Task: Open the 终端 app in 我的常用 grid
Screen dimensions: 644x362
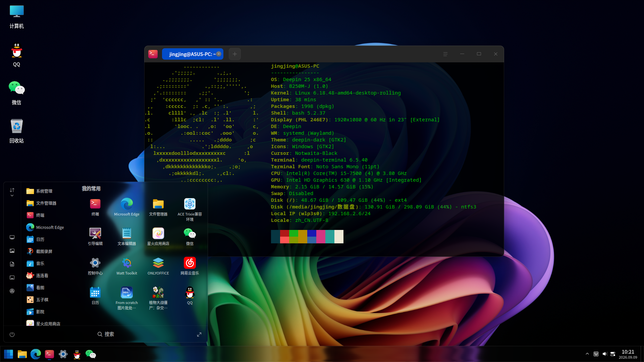Action: coord(95,207)
